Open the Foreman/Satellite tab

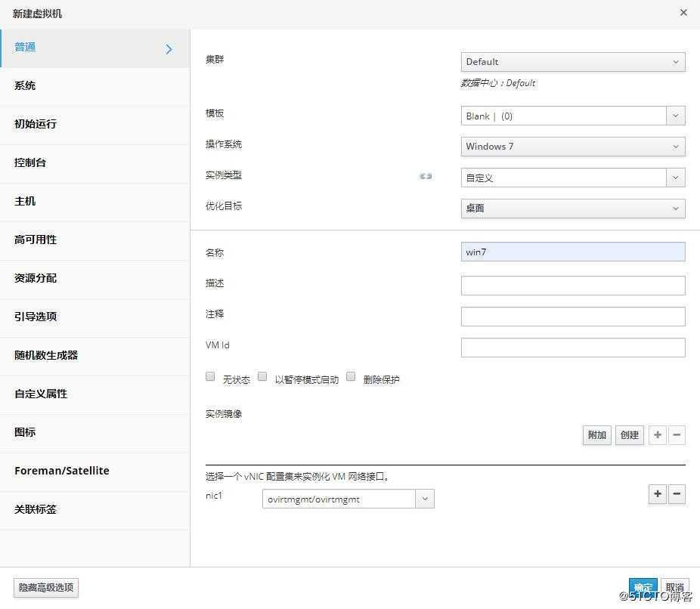(94, 471)
